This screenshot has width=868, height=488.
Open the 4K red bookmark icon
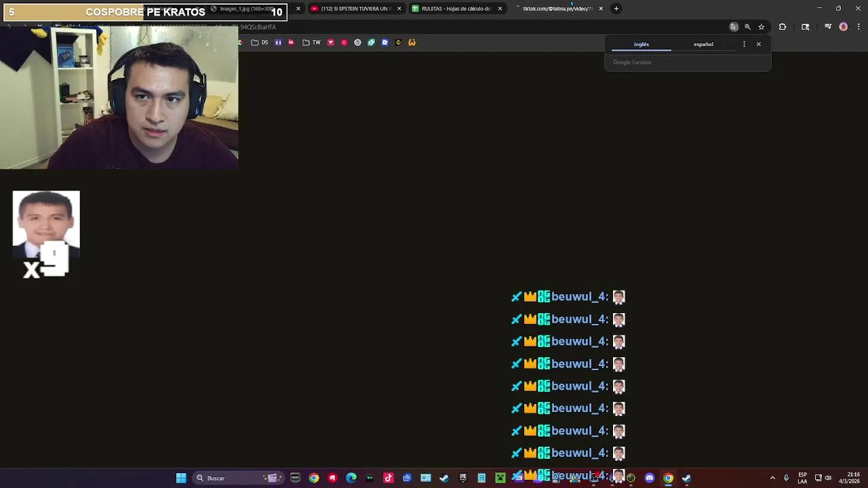292,43
